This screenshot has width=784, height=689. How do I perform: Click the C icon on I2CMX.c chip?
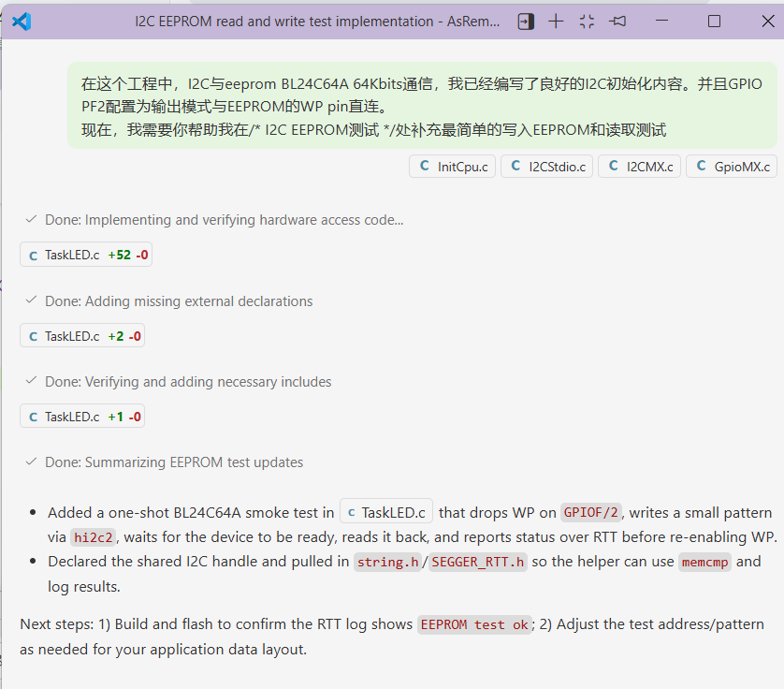tap(614, 167)
